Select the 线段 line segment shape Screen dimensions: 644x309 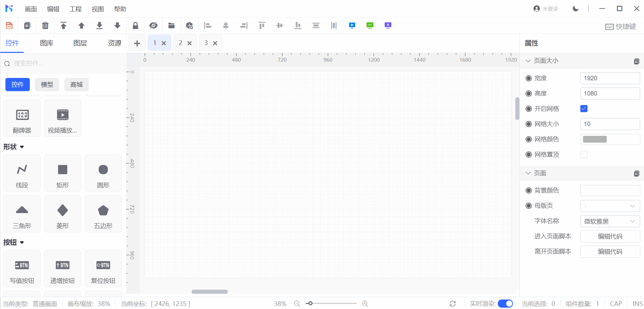click(22, 173)
